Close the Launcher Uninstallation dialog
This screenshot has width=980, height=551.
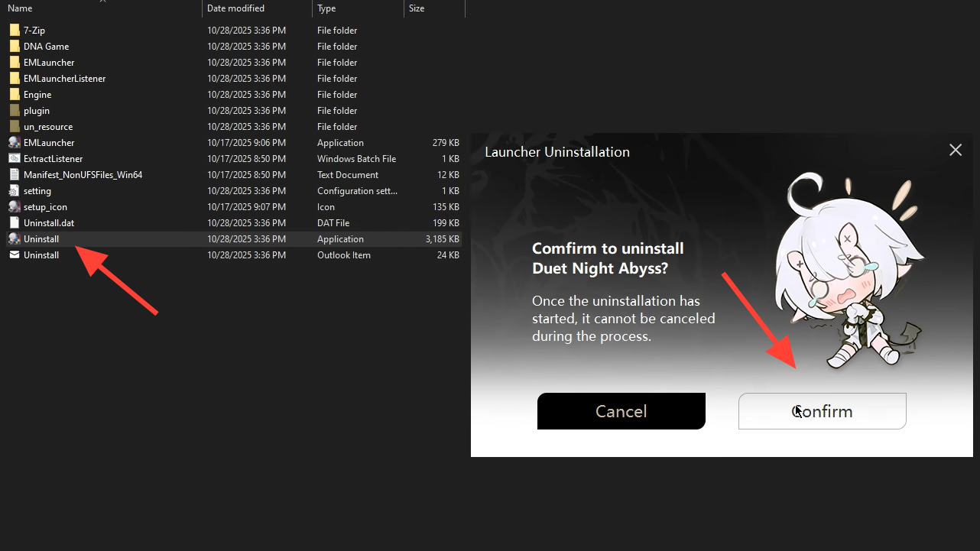tap(956, 151)
